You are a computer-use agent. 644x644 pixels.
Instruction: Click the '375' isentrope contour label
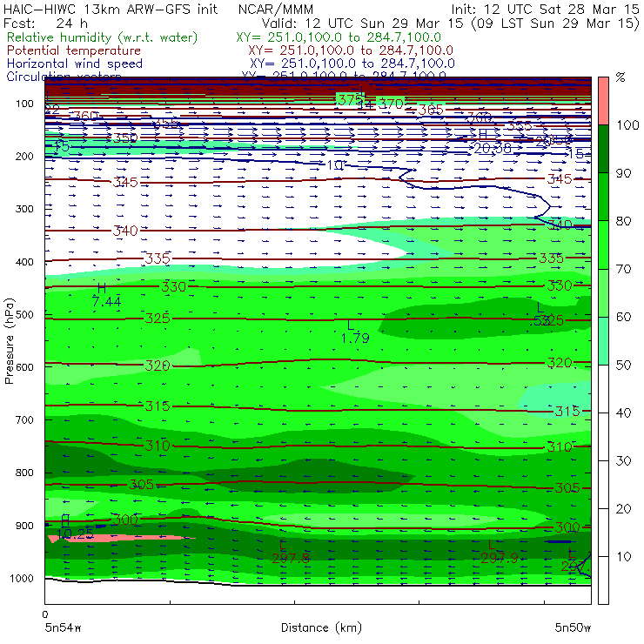click(350, 100)
